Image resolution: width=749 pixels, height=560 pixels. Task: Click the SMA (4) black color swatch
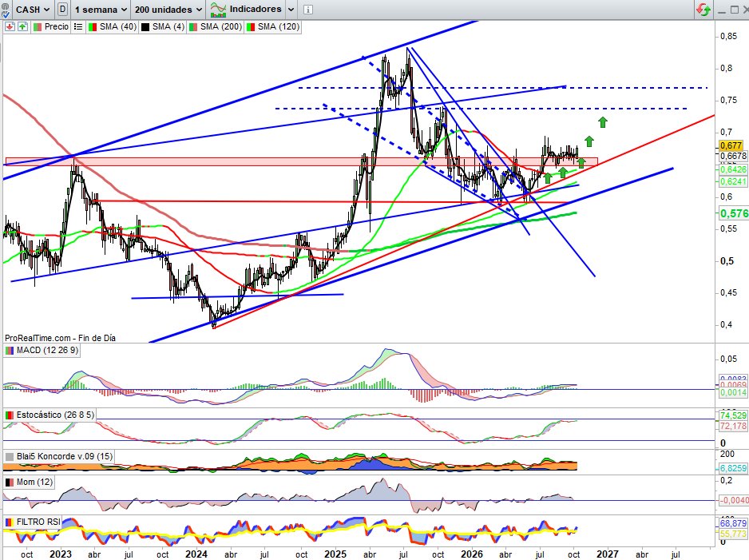[145, 27]
